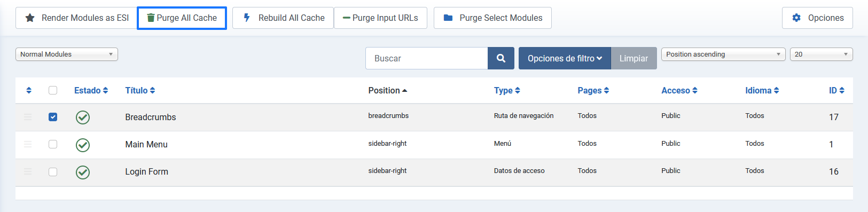
Task: Click in the Buscar search field
Action: tap(426, 58)
